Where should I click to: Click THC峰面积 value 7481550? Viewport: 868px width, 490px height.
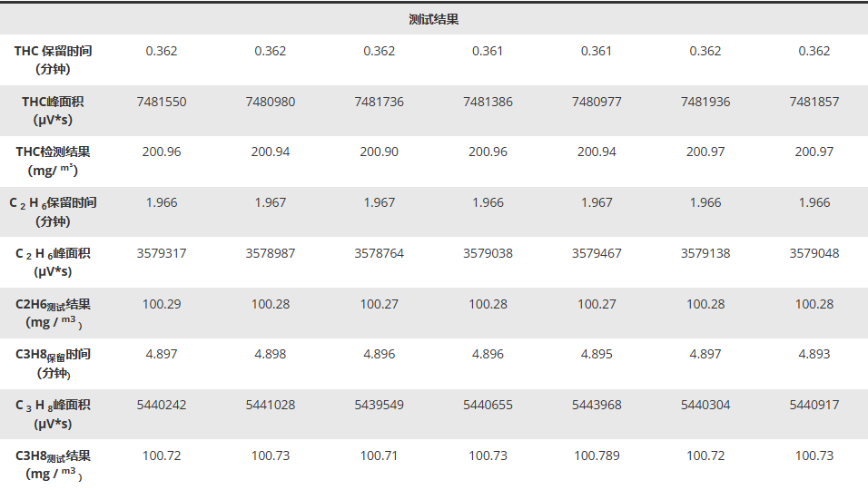(x=162, y=102)
